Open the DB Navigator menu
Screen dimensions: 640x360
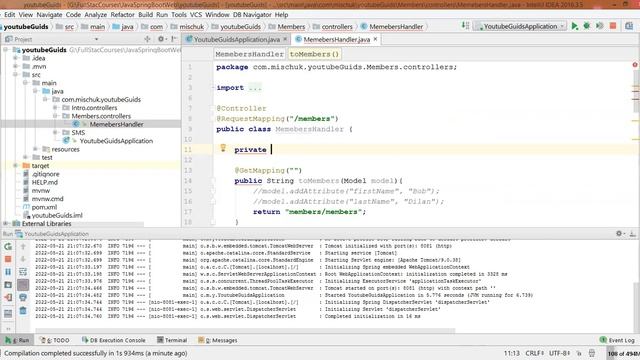click(x=252, y=15)
